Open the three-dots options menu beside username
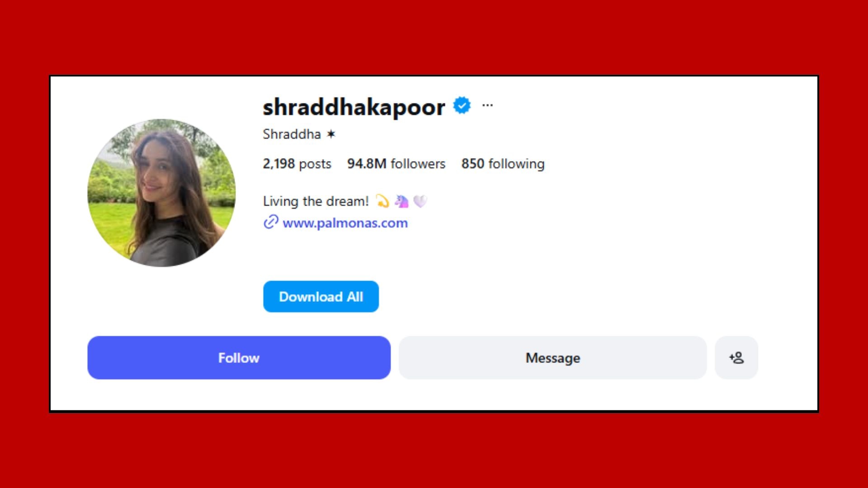Screen dimensions: 868x488 click(x=487, y=105)
